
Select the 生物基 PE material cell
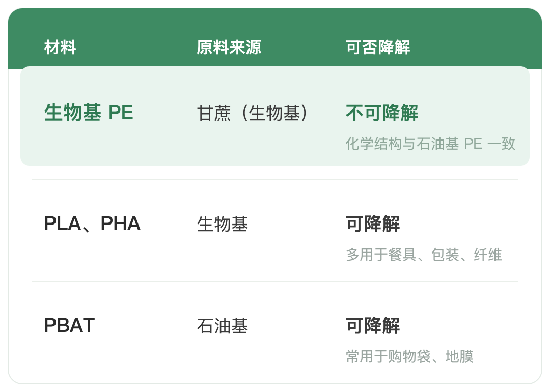(89, 113)
